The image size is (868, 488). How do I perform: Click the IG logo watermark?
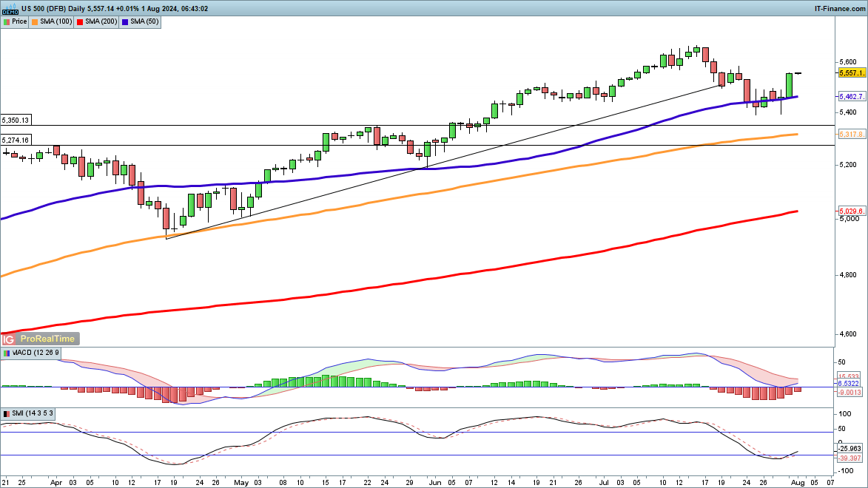click(x=9, y=339)
